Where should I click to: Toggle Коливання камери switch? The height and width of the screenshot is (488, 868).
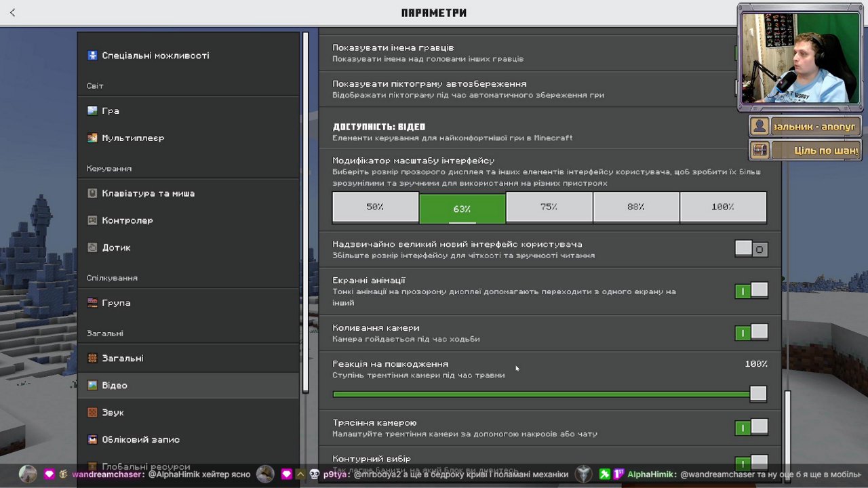(x=751, y=333)
